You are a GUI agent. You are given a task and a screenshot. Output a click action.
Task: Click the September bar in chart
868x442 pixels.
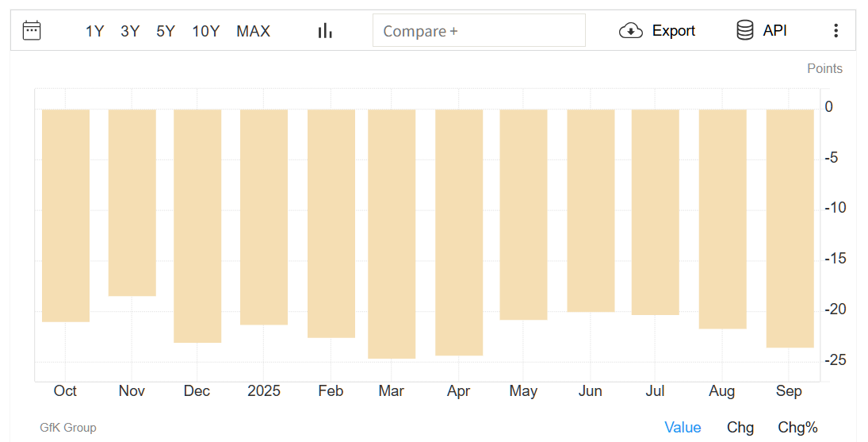point(790,229)
